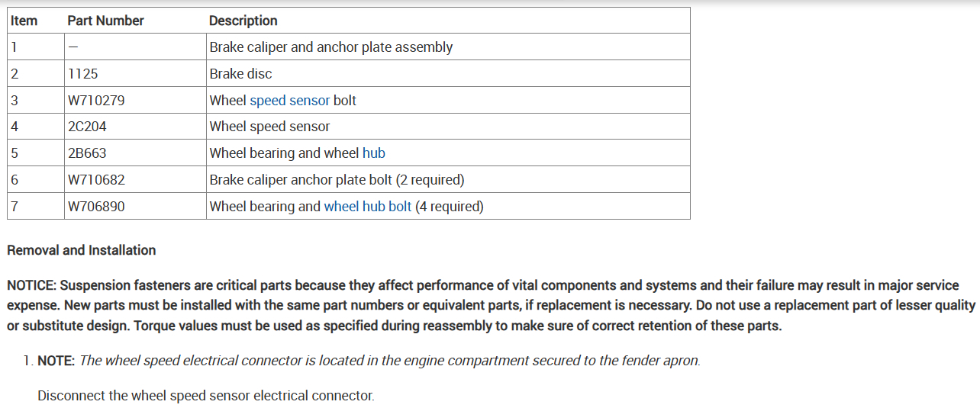980x408 pixels.
Task: Click the "Item" column header
Action: pos(24,21)
